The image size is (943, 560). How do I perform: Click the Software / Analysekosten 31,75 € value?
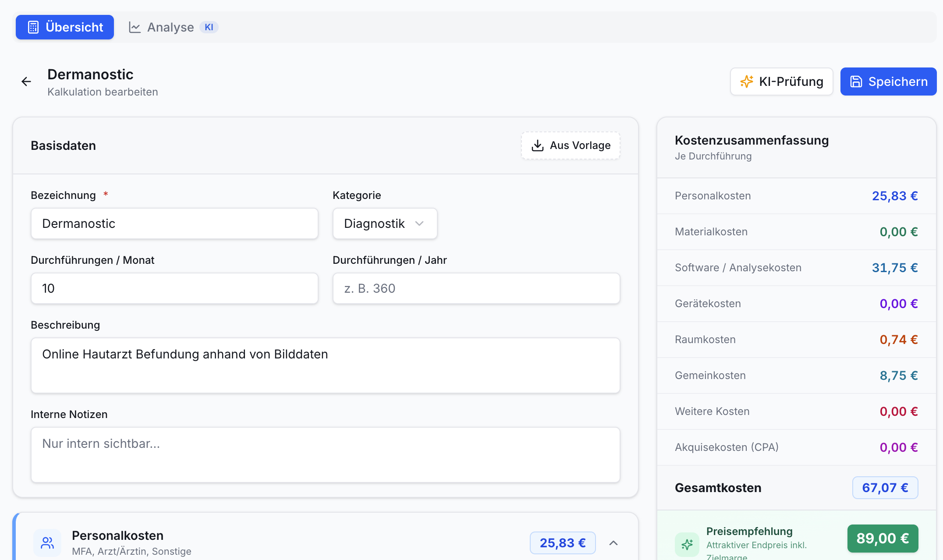tap(895, 268)
